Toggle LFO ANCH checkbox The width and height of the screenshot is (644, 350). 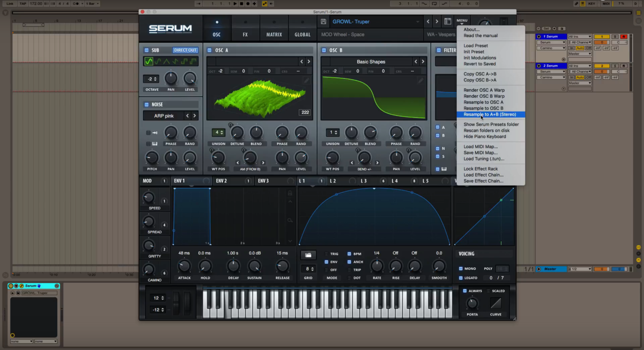349,262
